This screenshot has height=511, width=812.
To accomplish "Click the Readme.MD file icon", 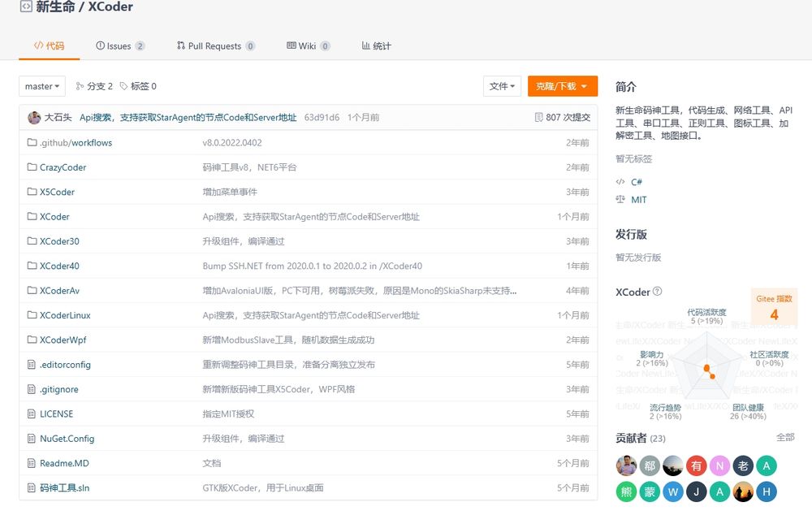I will [32, 463].
